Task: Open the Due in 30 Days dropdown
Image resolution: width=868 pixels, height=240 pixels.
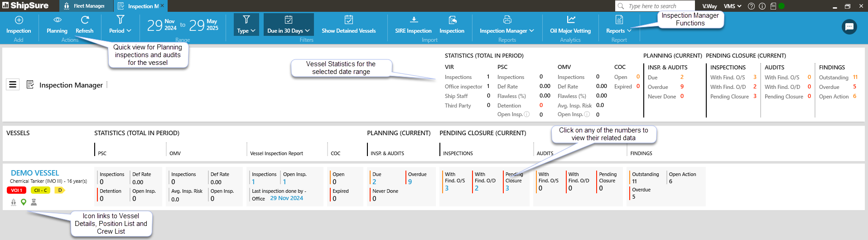Action: tap(289, 24)
